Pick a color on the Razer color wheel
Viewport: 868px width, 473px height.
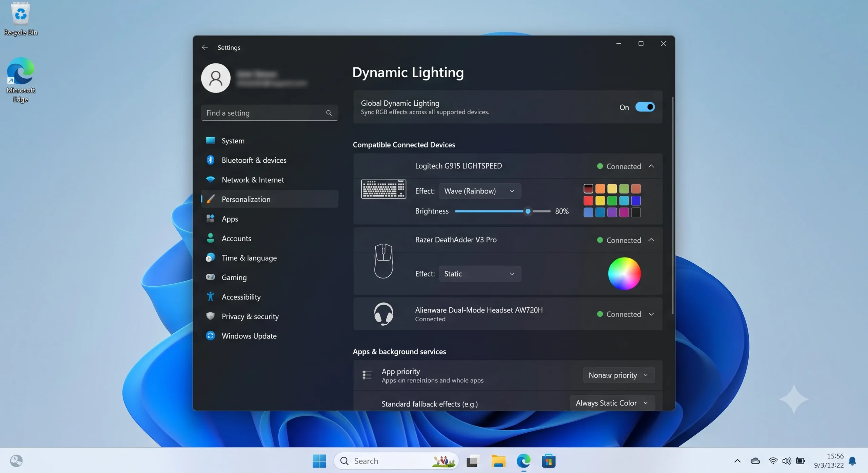(624, 273)
